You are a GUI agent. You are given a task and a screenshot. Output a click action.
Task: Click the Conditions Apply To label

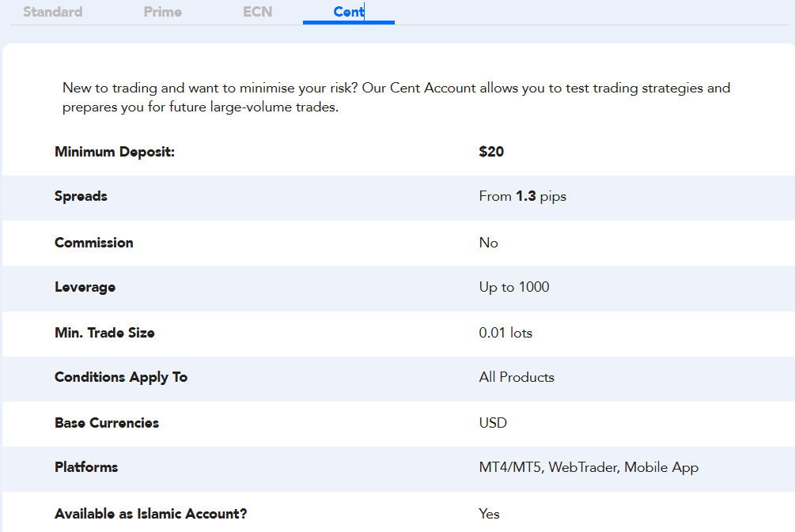[x=121, y=378]
